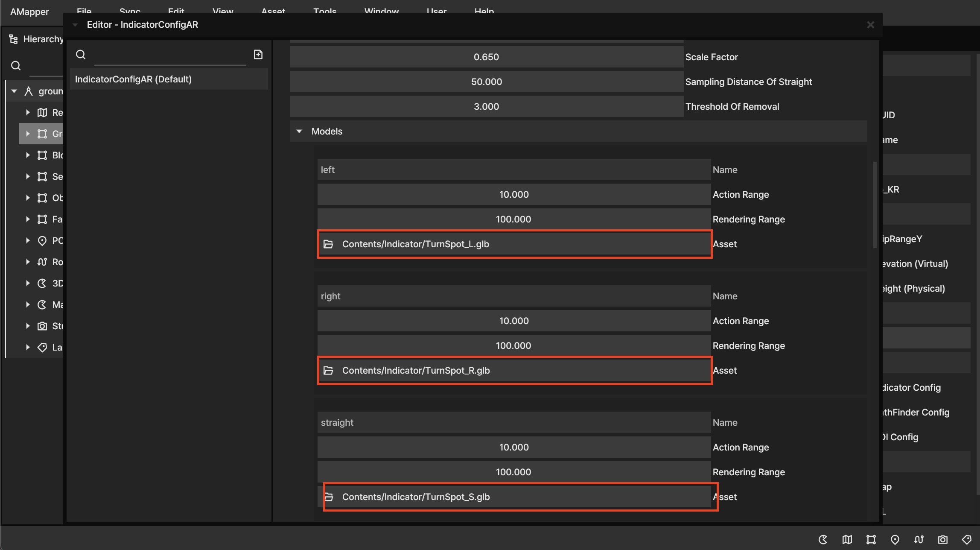Expand the PC hierarchy item arrow
The width and height of the screenshot is (980, 550).
tap(28, 240)
